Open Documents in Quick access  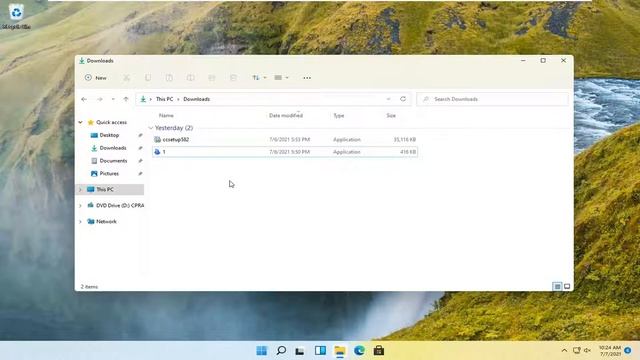113,161
